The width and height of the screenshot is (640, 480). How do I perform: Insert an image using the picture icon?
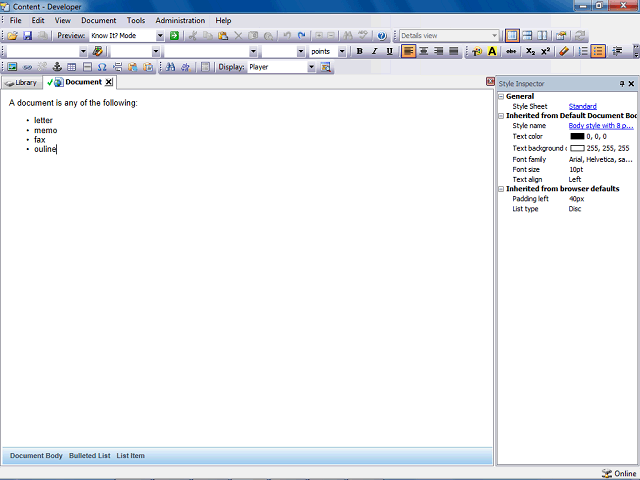coord(12,67)
